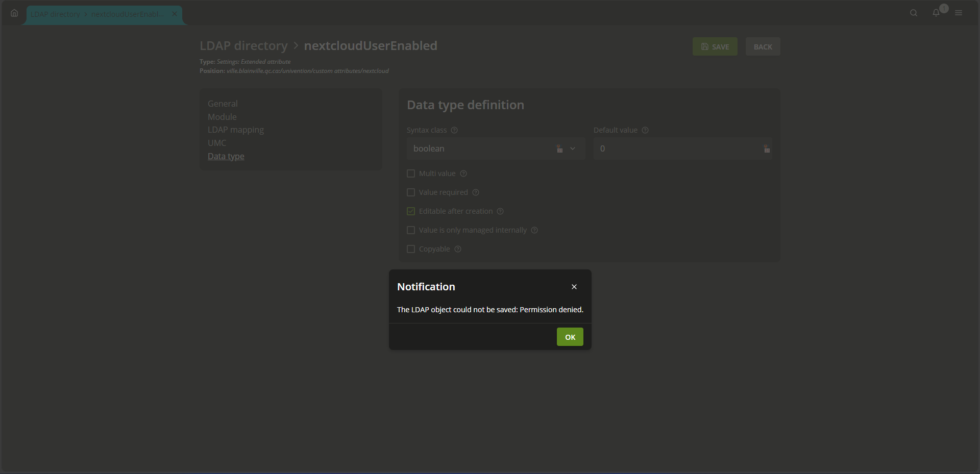Click OK in the Notification dialog
The width and height of the screenshot is (980, 474).
570,337
